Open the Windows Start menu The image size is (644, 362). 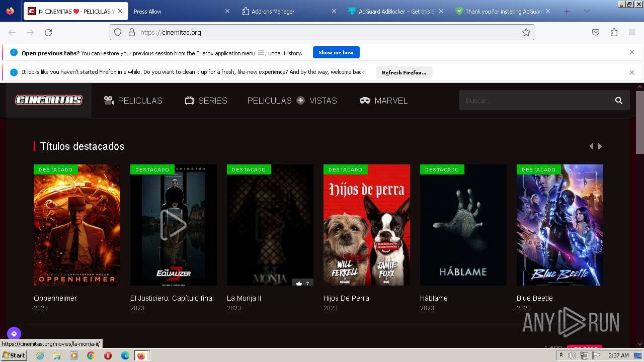(14, 355)
